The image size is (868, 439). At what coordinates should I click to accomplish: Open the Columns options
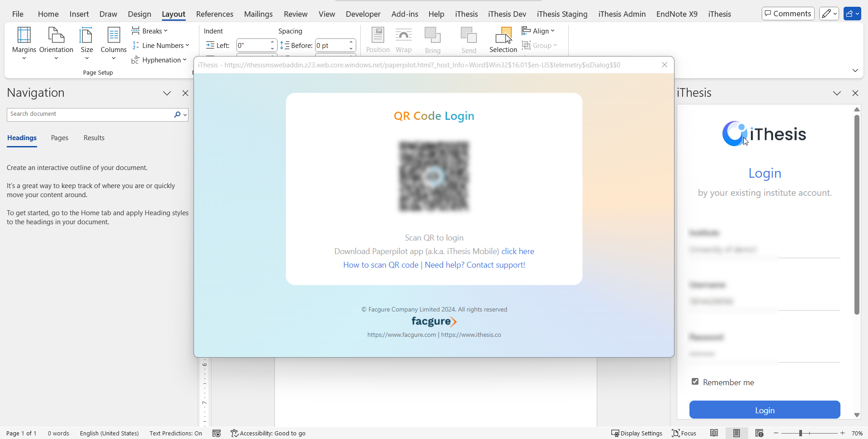(113, 43)
